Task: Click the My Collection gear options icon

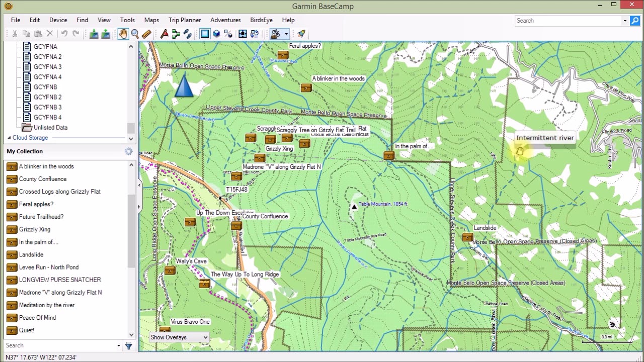Action: (x=129, y=151)
